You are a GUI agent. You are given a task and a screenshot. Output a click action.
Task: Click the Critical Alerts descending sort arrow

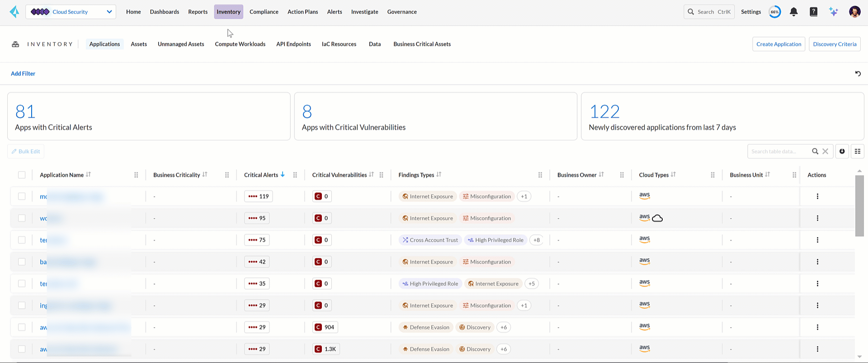283,174
